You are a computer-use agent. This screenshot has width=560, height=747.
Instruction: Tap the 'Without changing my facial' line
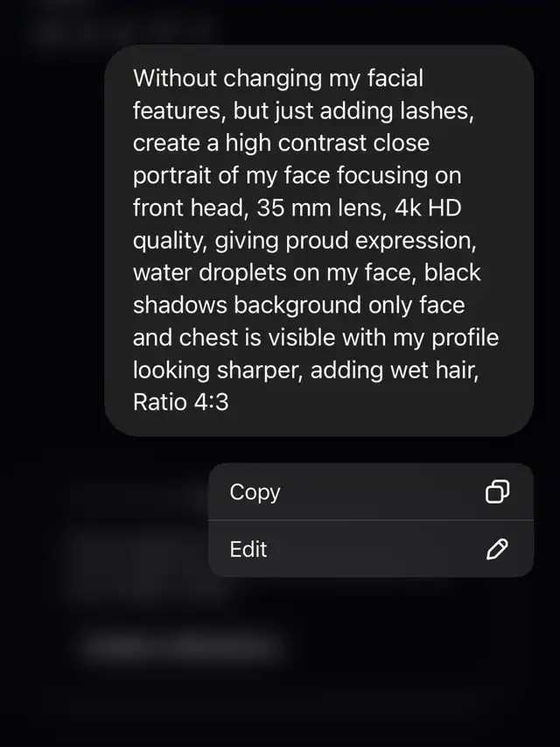coord(278,79)
